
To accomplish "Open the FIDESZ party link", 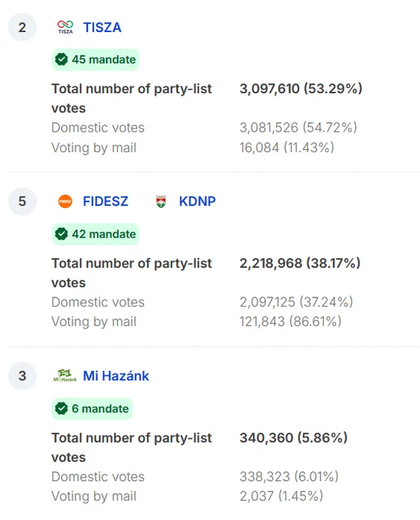I will (105, 201).
